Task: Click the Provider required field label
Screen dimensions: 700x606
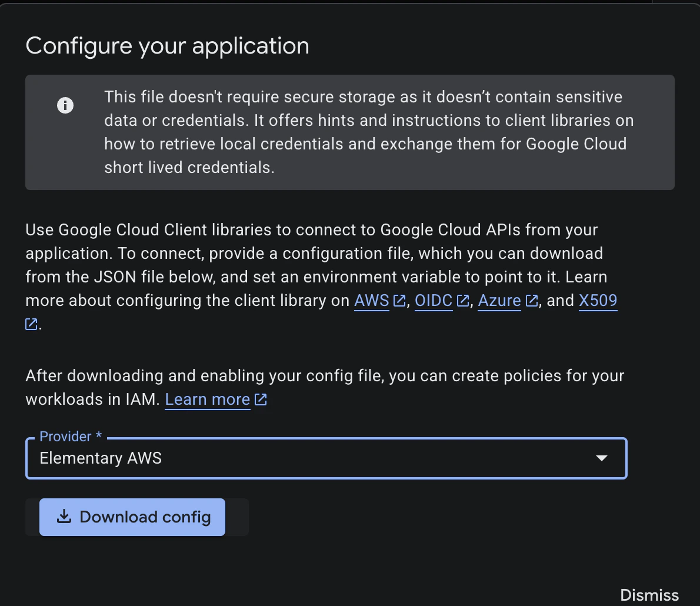Action: 69,436
